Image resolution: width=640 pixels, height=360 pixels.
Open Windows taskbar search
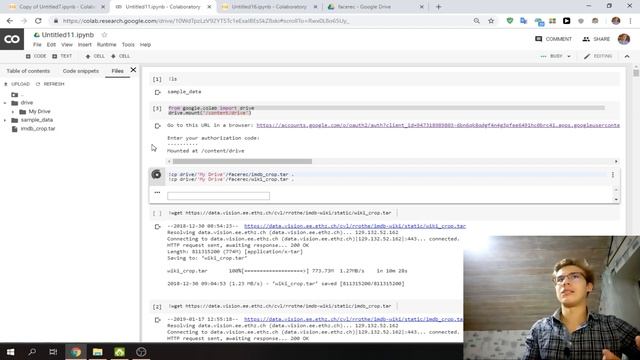coord(32,351)
